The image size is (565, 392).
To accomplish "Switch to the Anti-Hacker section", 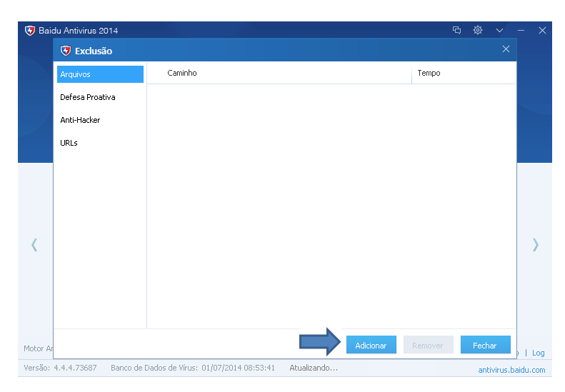I will coord(80,120).
